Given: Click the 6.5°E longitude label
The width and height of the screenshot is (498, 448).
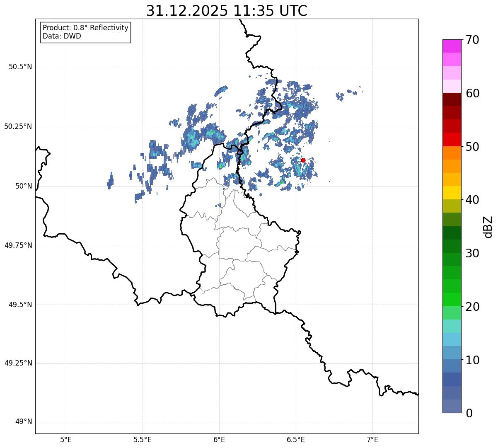Looking at the screenshot, I should (296, 440).
